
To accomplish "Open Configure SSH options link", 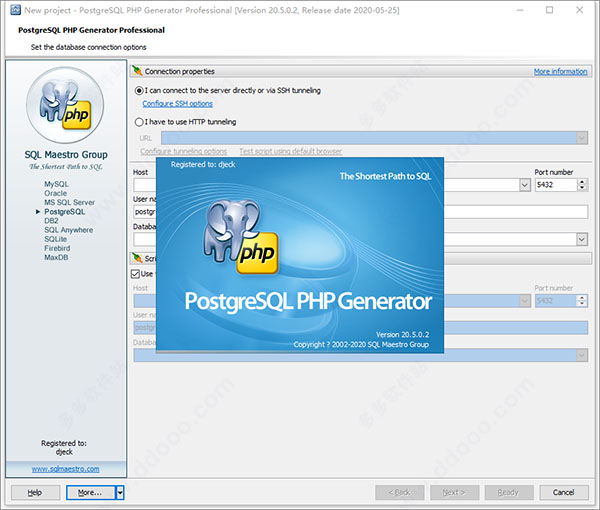I will click(x=178, y=104).
